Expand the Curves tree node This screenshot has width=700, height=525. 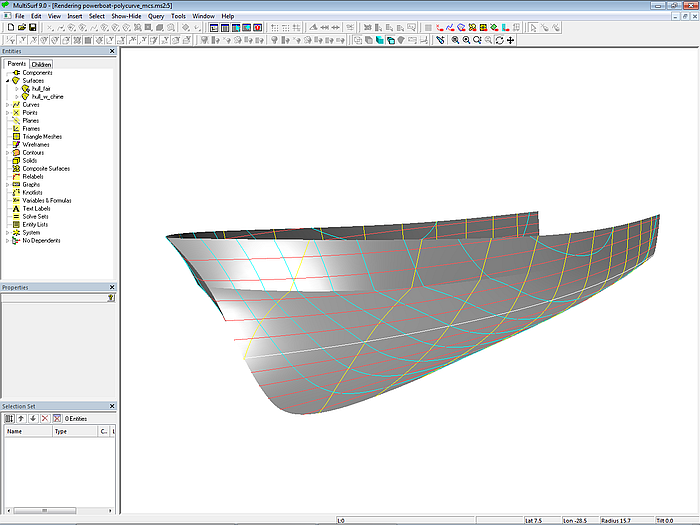point(8,105)
